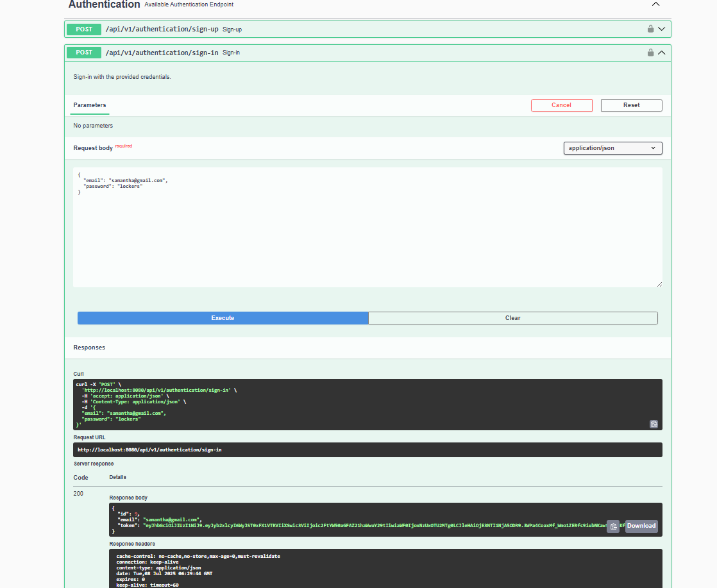Click the lock icon on sign-up endpoint
This screenshot has height=588, width=717.
[x=650, y=29]
